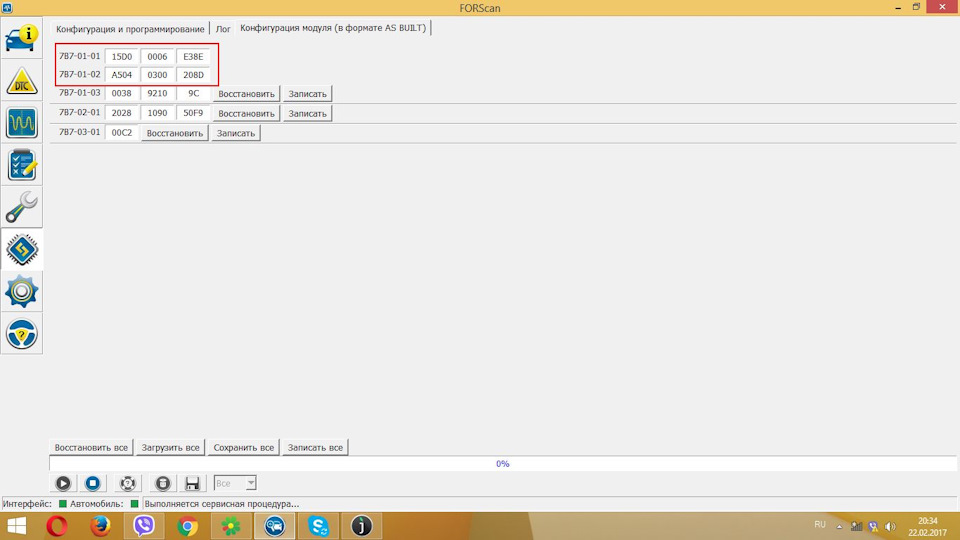Image resolution: width=960 pixels, height=540 pixels.
Task: Click the 0038 field in row 7B7-01-03
Action: click(122, 94)
